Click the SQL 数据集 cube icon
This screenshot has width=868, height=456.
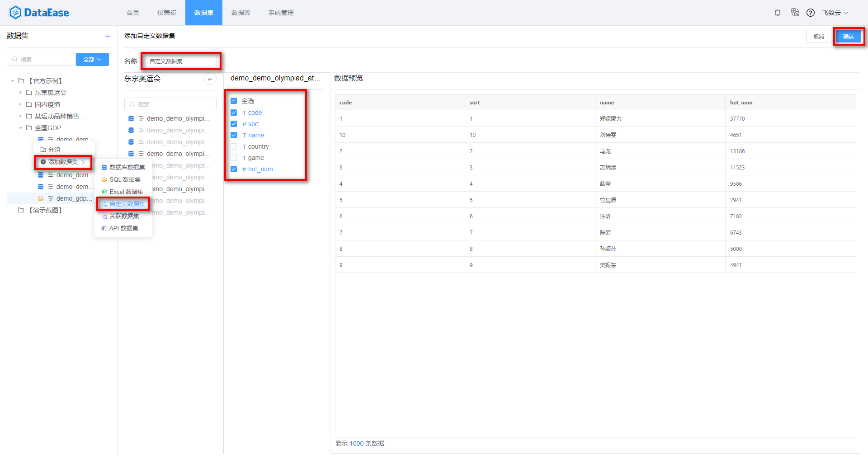point(104,179)
